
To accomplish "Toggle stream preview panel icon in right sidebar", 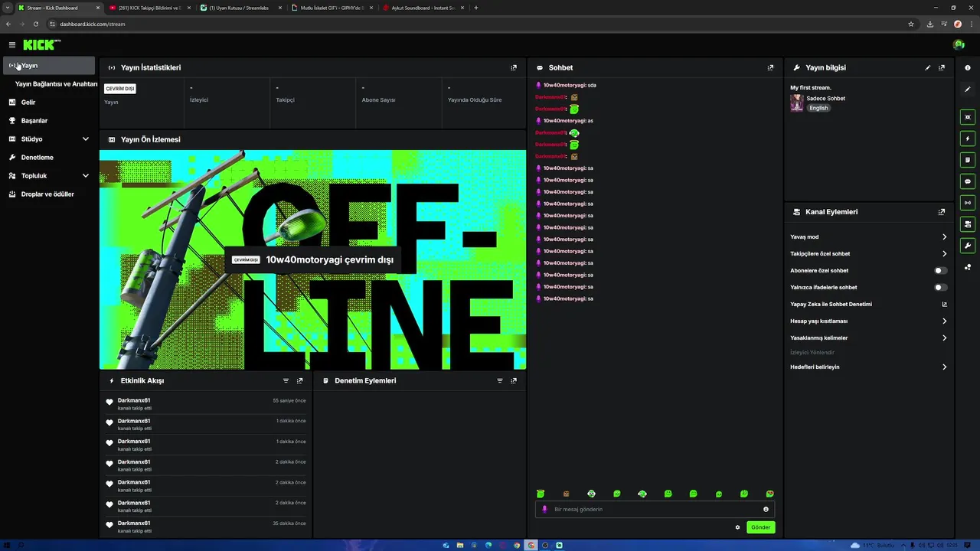I will [968, 117].
